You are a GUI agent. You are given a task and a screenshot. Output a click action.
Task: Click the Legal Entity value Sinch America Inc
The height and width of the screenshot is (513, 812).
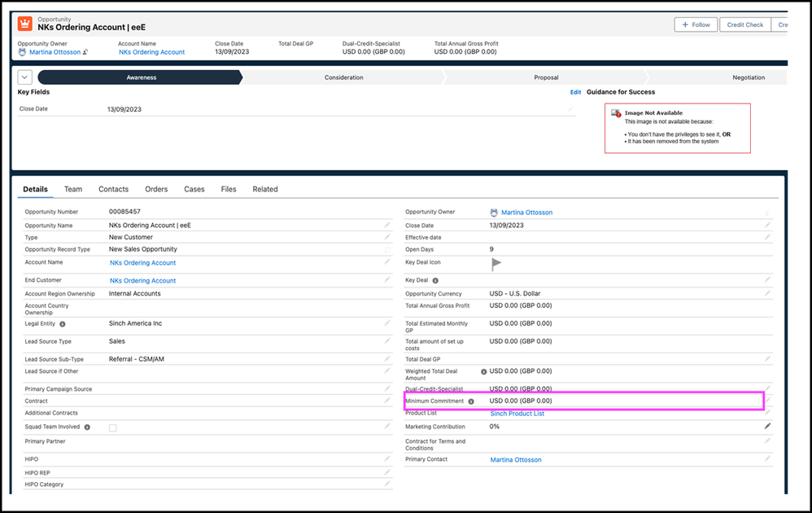(x=136, y=322)
